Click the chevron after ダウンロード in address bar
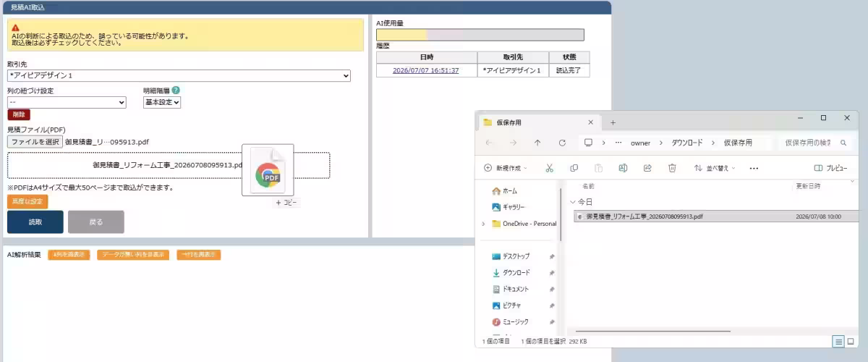868x362 pixels. click(712, 143)
